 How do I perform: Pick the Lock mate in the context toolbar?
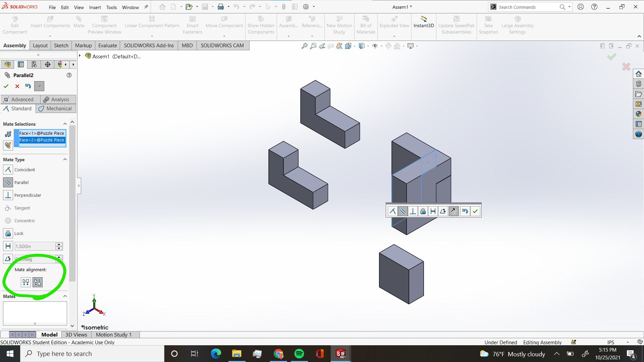pyautogui.click(x=423, y=211)
